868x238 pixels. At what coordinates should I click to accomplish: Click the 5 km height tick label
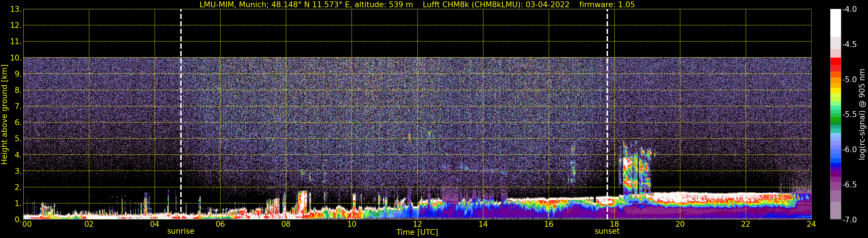coord(18,139)
